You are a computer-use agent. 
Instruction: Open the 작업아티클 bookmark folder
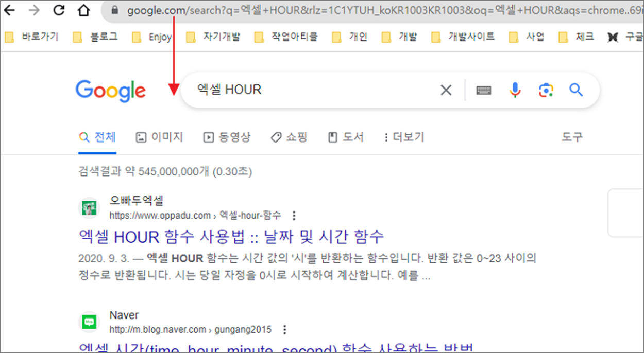(286, 37)
